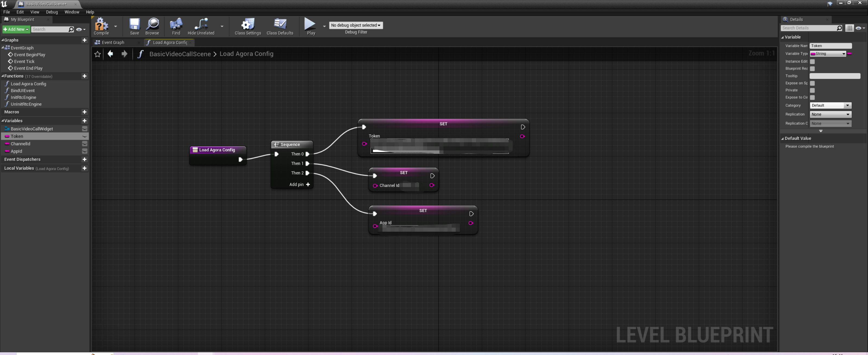Select Load Agora Config function
This screenshot has width=868, height=355.
(x=28, y=84)
